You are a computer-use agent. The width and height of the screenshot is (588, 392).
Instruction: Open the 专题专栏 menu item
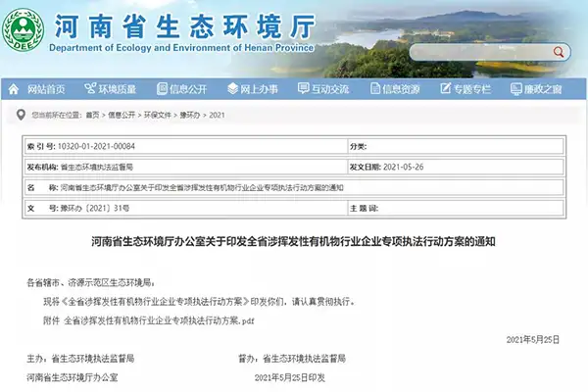tap(471, 89)
